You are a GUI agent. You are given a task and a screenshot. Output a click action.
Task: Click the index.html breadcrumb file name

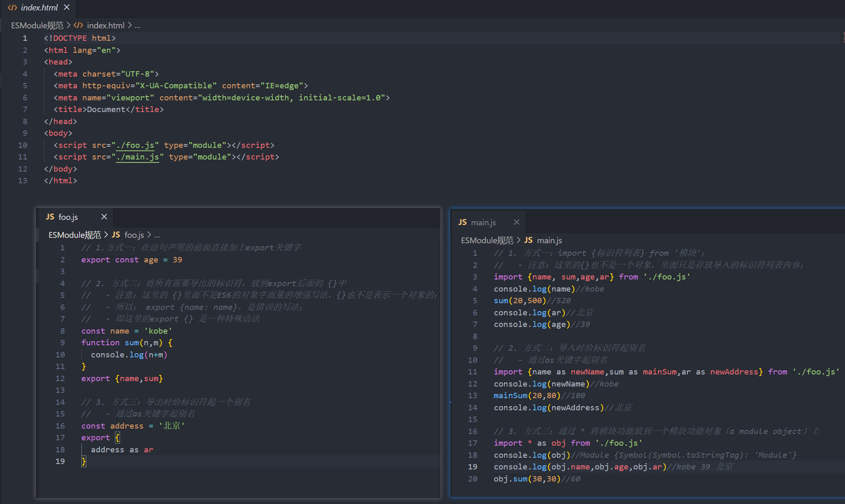[x=105, y=25]
